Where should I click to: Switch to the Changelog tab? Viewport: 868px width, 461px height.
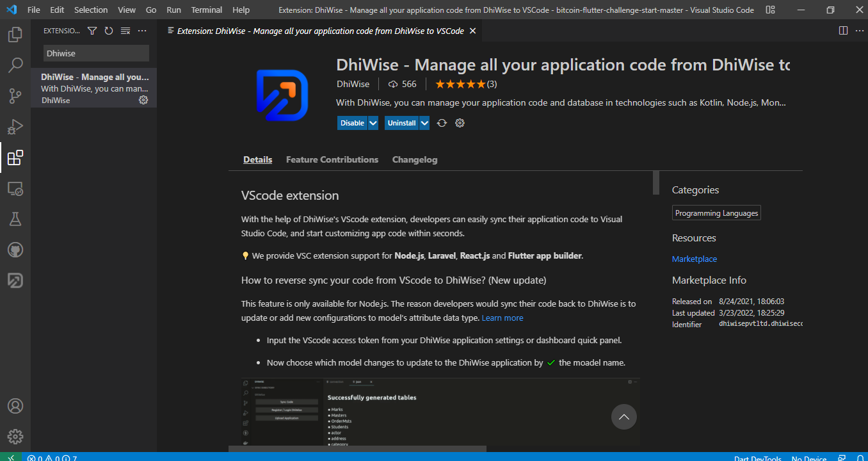[x=415, y=159]
